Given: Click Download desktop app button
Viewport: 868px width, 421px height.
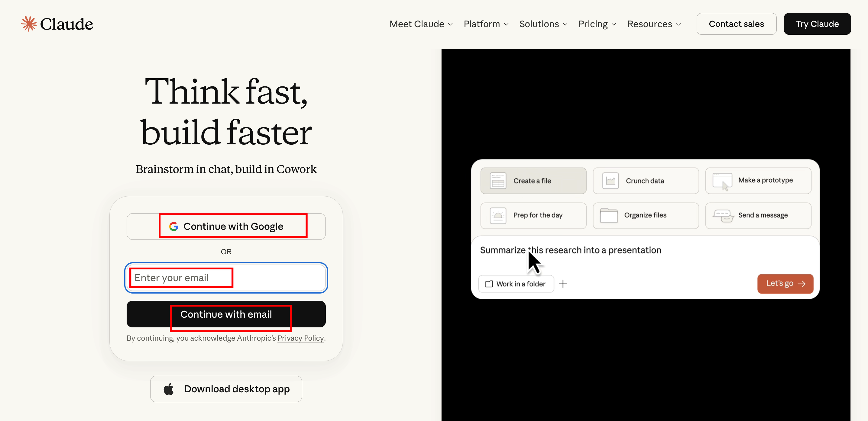Looking at the screenshot, I should (x=226, y=389).
